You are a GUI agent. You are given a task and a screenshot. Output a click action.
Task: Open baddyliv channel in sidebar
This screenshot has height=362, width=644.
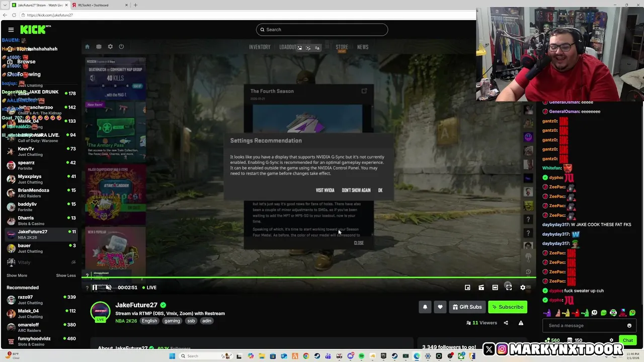(41, 207)
